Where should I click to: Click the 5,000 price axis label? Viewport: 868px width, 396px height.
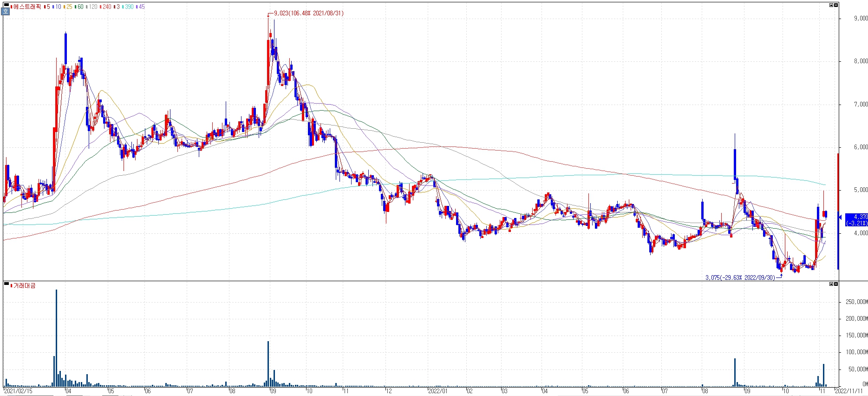pos(861,190)
